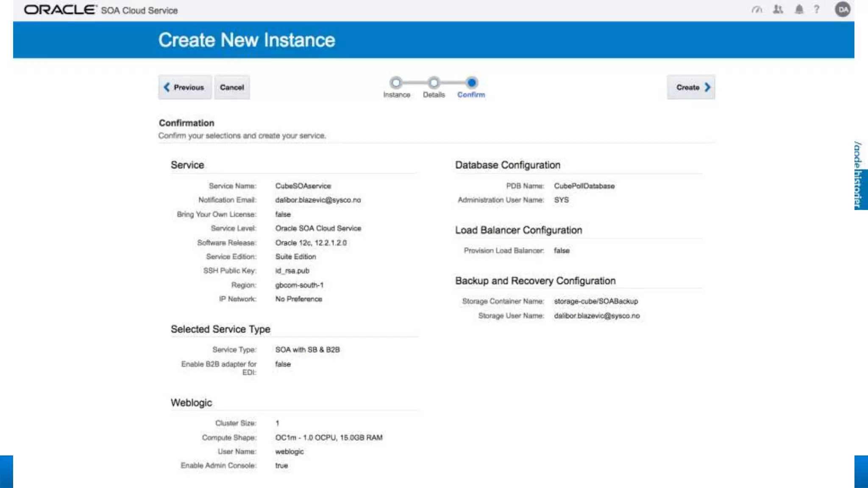Open the DA user avatar menu
The width and height of the screenshot is (868, 488).
pos(843,9)
